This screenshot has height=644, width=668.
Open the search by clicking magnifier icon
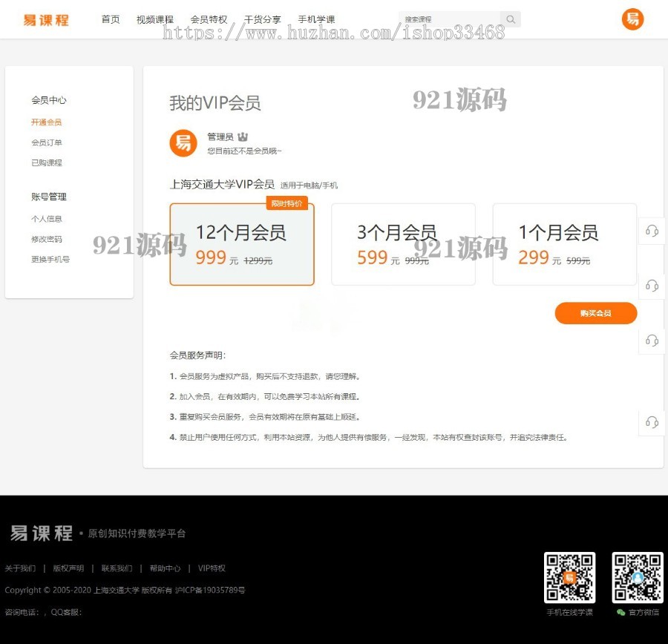[510, 19]
